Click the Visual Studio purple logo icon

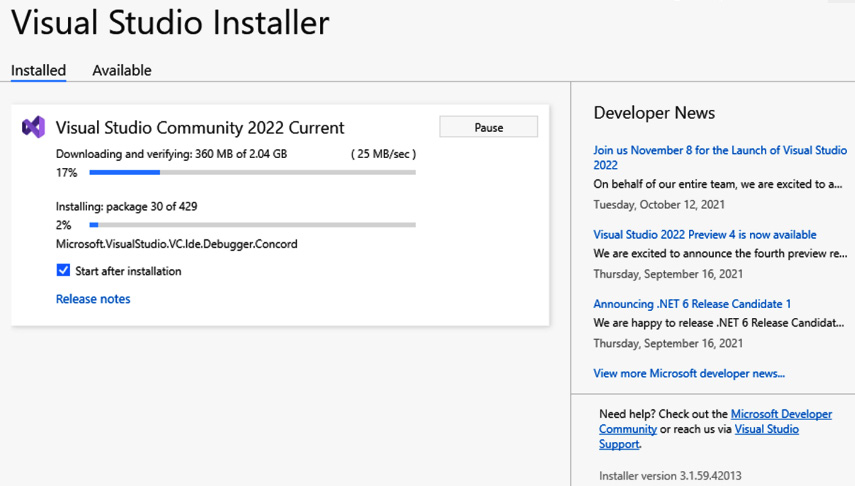click(x=33, y=127)
